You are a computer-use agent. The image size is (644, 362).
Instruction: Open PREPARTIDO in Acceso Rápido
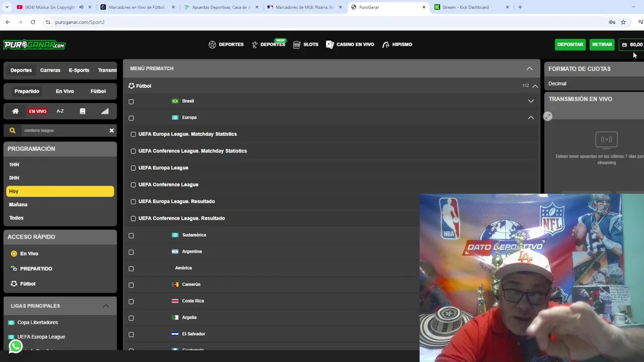[36, 268]
